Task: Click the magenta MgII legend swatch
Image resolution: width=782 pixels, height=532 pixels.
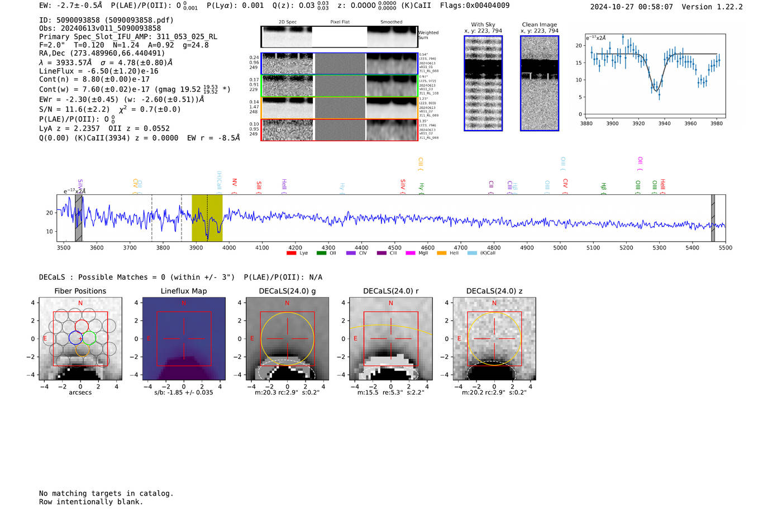Action: click(x=411, y=253)
